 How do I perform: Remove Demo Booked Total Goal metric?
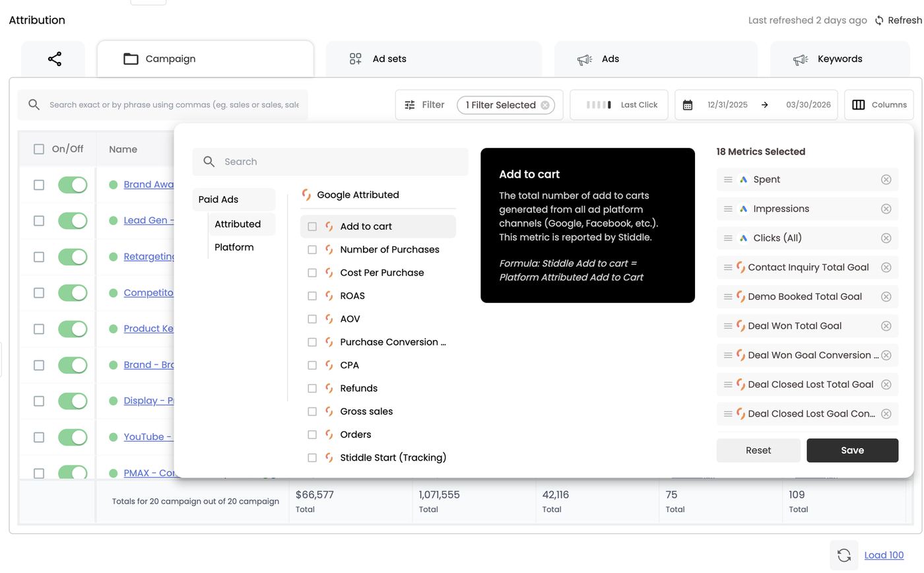pos(886,296)
